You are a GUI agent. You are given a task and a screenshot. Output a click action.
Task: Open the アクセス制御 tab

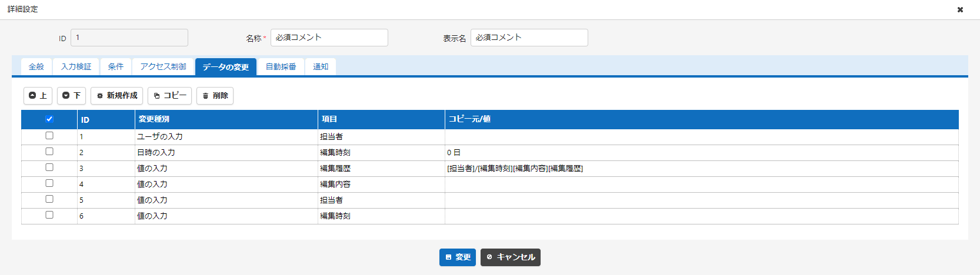[164, 67]
